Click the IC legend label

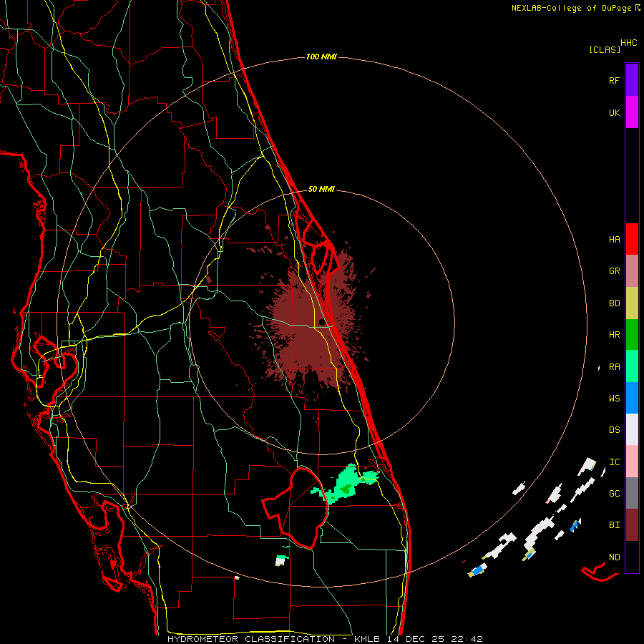(614, 462)
